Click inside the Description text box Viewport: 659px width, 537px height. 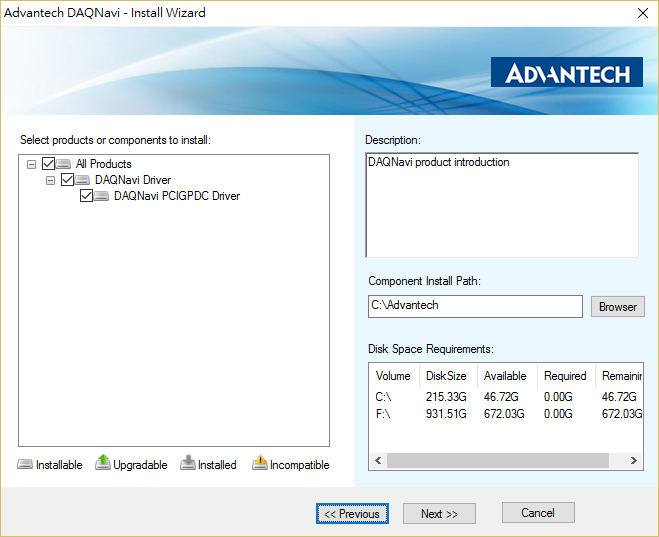[502, 205]
